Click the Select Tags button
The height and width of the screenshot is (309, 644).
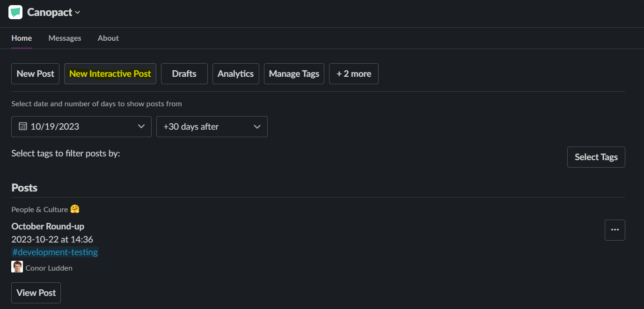click(596, 157)
